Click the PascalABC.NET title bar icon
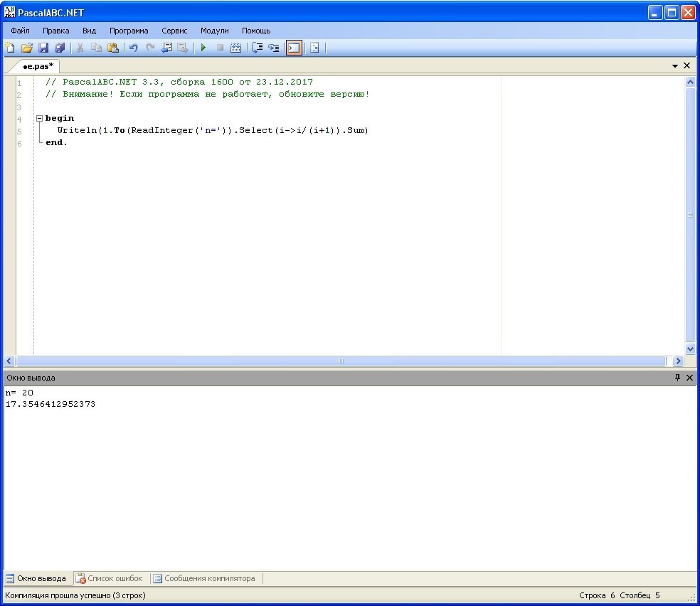 point(9,12)
